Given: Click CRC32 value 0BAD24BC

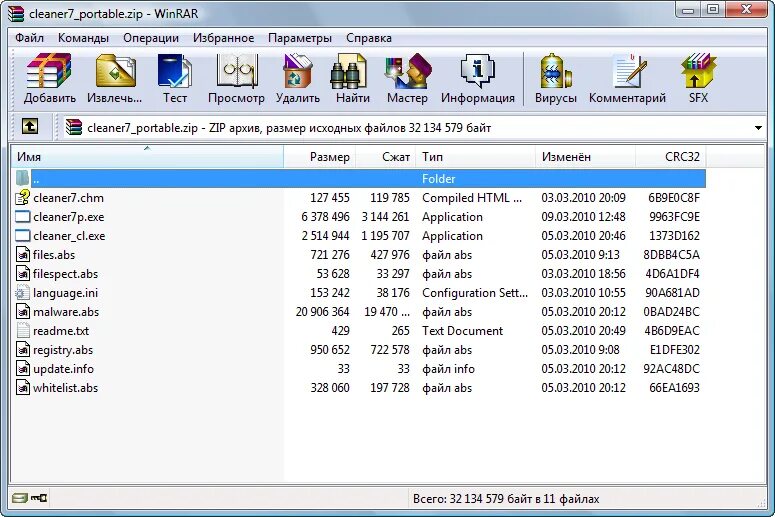Looking at the screenshot, I should [671, 312].
